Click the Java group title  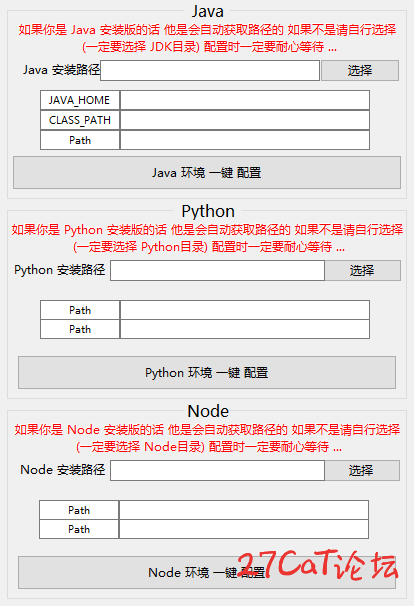coord(208,11)
